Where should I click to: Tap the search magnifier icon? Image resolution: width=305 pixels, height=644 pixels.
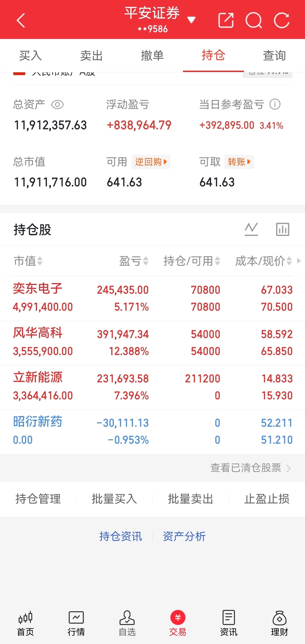click(x=254, y=20)
